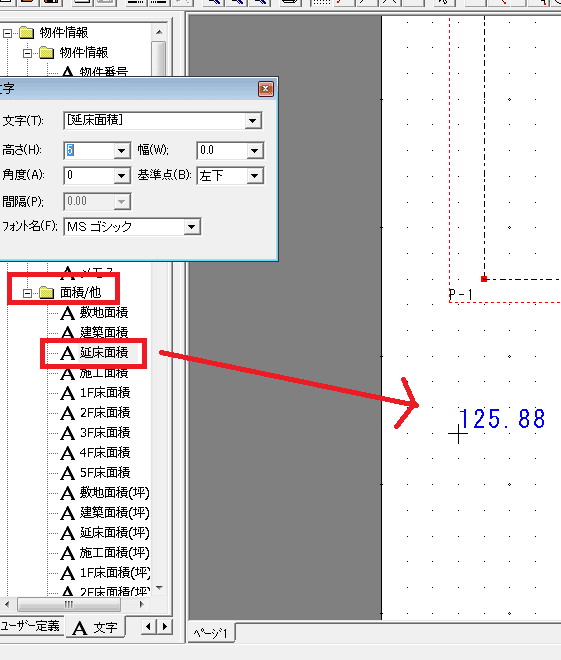Image resolution: width=561 pixels, height=660 pixels.
Task: Switch to the 文字 tab
Action: click(95, 628)
